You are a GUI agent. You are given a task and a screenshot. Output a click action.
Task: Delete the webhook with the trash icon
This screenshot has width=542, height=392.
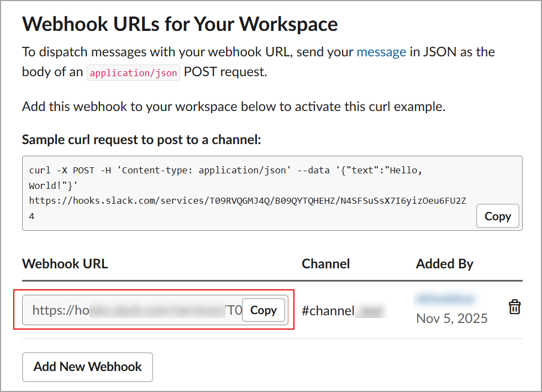pos(514,307)
